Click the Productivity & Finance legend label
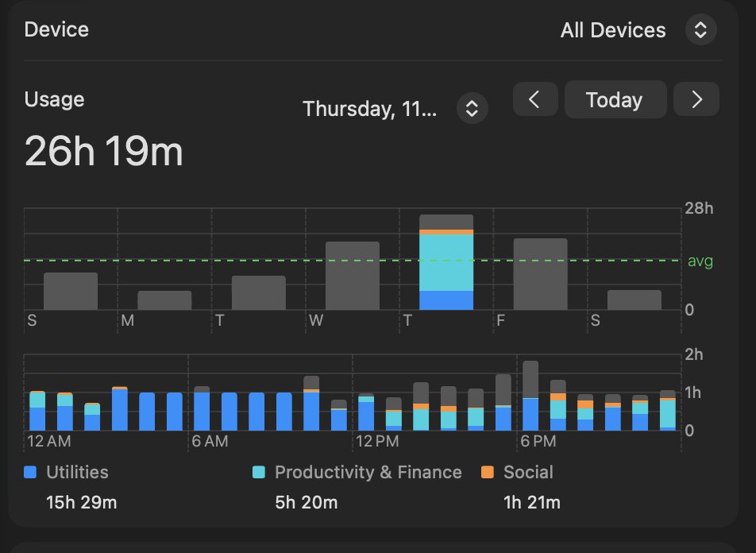The height and width of the screenshot is (553, 756). [x=368, y=472]
